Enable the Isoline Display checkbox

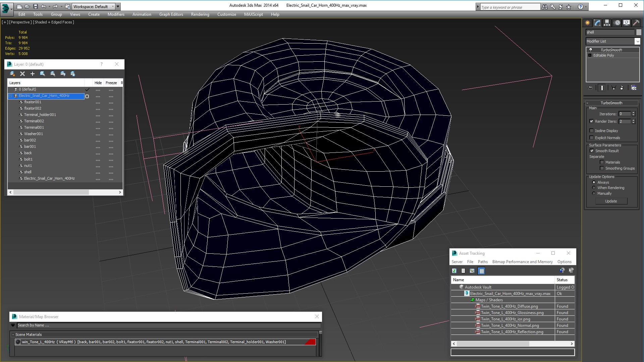coord(592,131)
